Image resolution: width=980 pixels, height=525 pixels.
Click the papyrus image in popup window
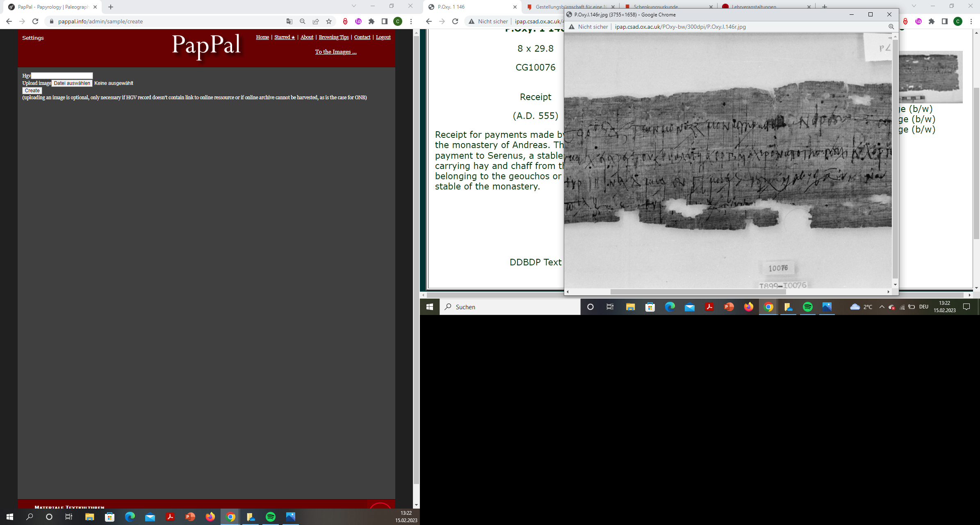pos(728,160)
